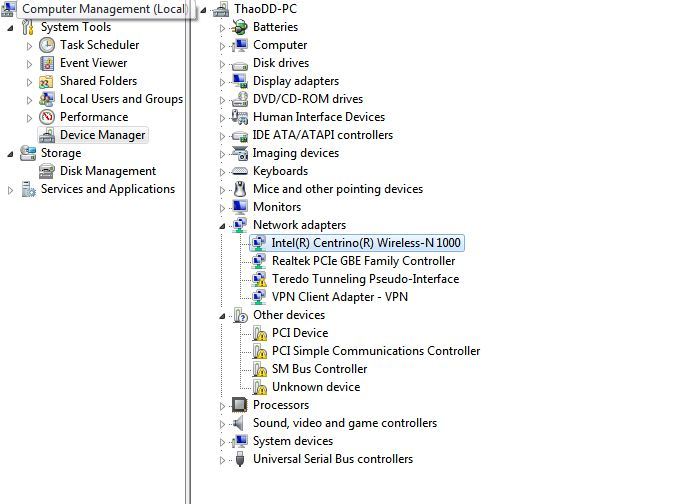Viewport: 700px width, 504px height.
Task: Click the Monitors category icon
Action: pos(240,207)
